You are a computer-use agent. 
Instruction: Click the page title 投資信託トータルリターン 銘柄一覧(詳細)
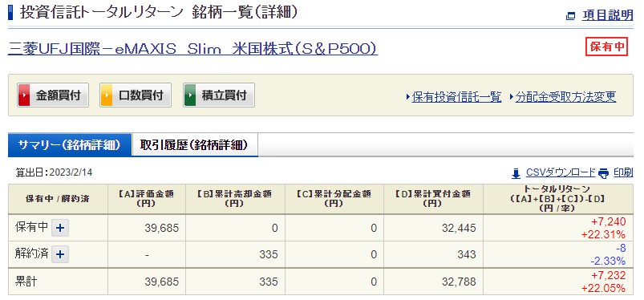tap(158, 13)
